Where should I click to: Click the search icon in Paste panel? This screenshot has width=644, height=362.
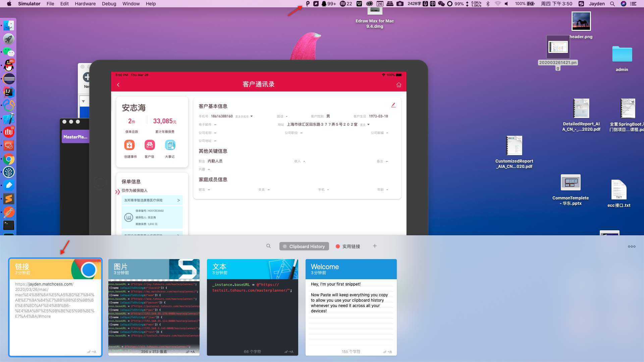[268, 246]
